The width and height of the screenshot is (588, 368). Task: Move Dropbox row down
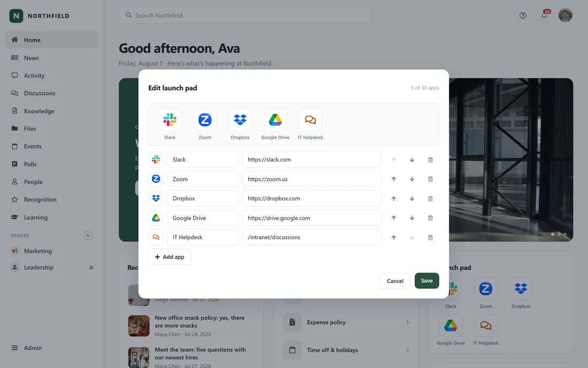[412, 198]
